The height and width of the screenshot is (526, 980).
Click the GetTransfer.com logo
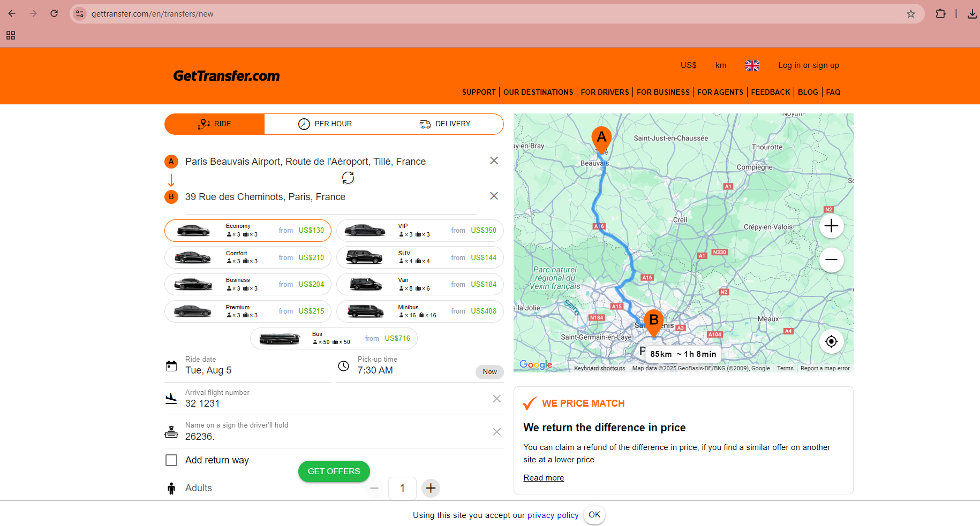(226, 76)
